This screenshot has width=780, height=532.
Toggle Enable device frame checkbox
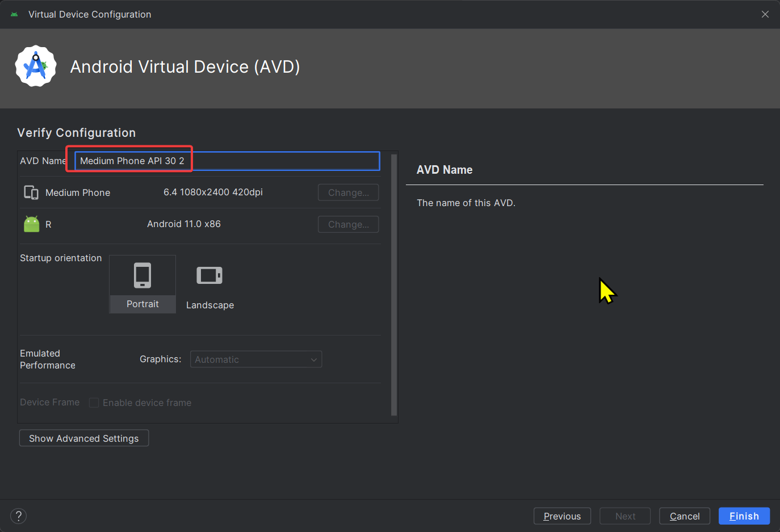click(94, 403)
